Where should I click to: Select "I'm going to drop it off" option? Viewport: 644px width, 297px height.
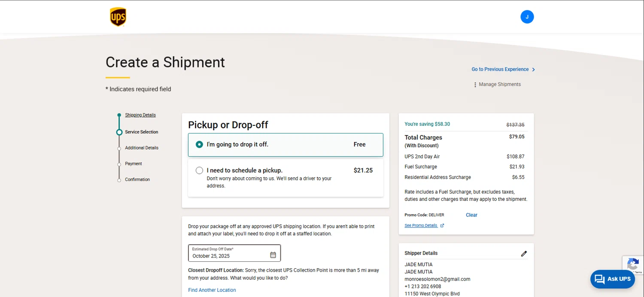[x=199, y=145]
